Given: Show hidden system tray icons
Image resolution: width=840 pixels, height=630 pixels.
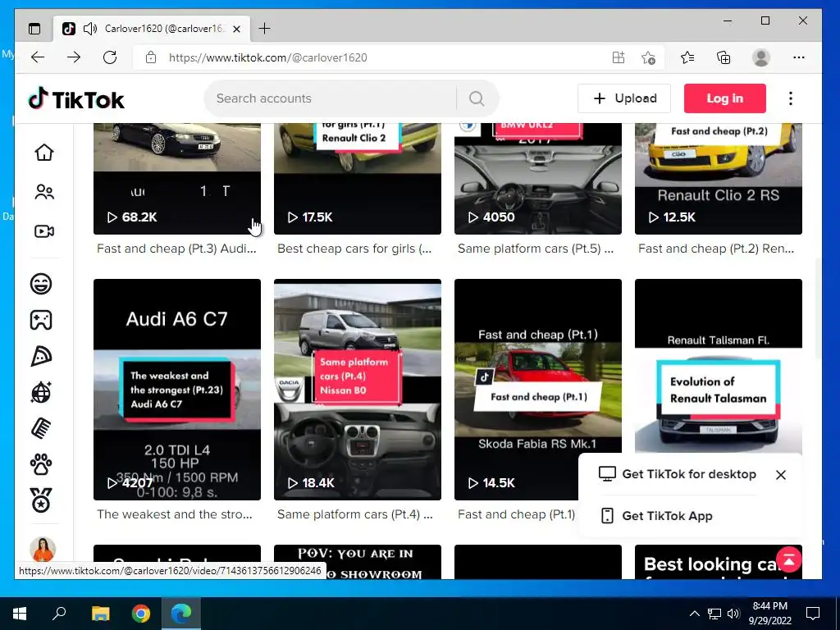Looking at the screenshot, I should (x=694, y=614).
